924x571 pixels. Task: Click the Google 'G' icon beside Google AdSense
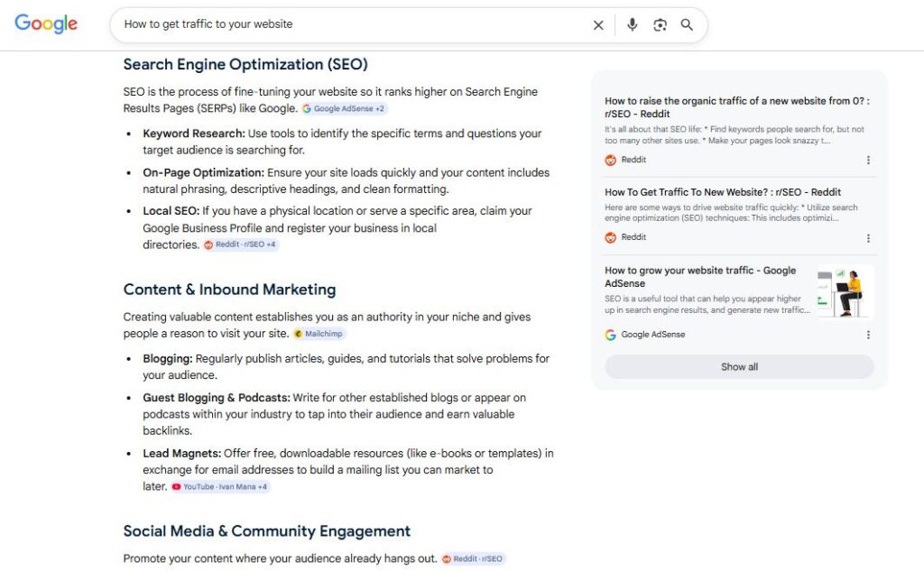611,335
